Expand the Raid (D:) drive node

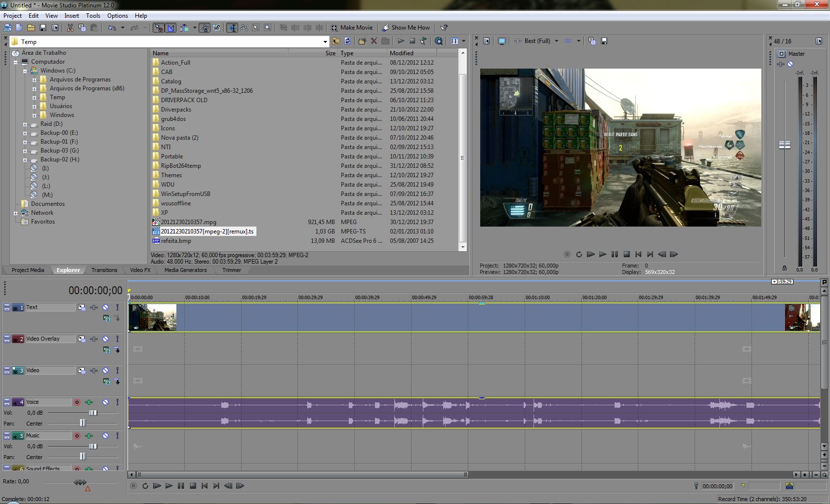click(x=25, y=124)
